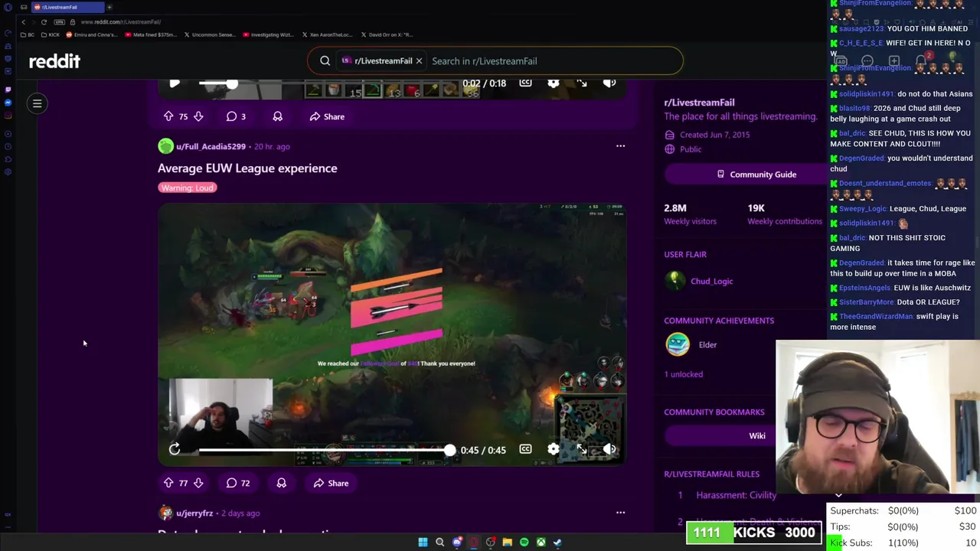Replay the League video

click(175, 449)
